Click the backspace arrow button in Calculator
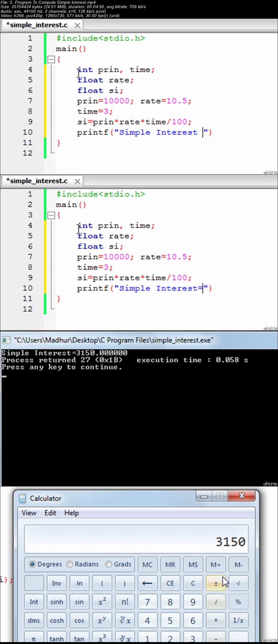 [x=147, y=583]
